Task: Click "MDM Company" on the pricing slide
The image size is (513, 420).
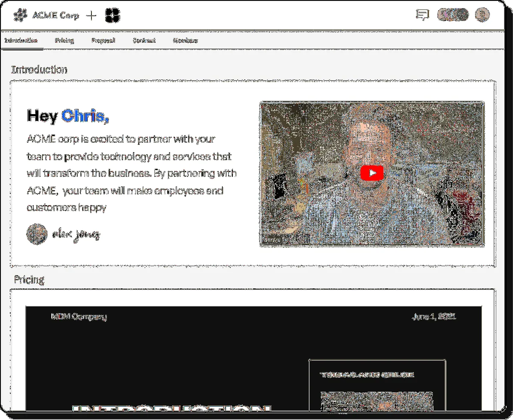Action: pos(79,317)
